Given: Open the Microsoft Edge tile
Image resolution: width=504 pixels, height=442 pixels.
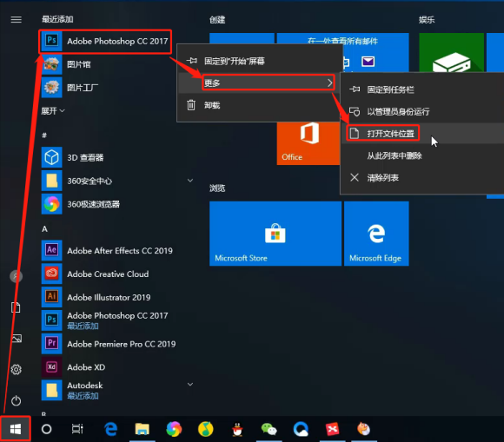Looking at the screenshot, I should click(376, 234).
